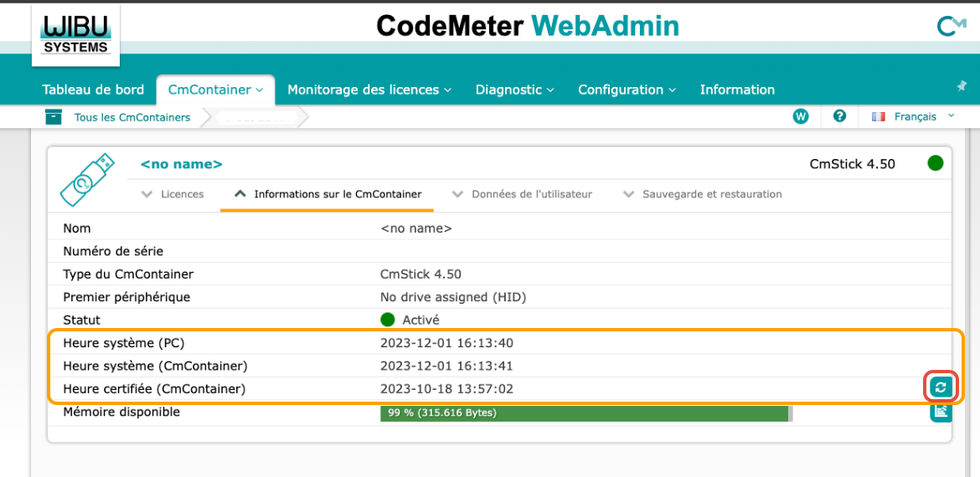Screen dimensions: 980x477
Task: Click the memory available progress bar
Action: coord(586,413)
